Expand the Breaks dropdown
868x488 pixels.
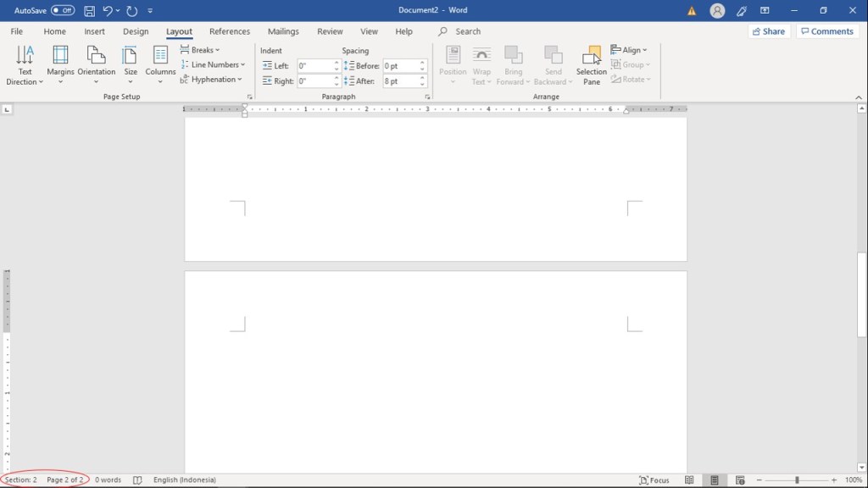(201, 50)
